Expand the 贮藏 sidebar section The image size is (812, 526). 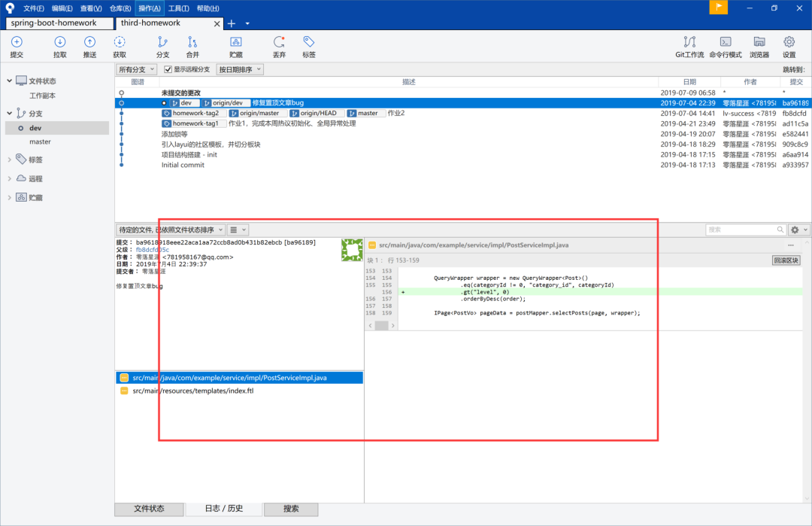(9, 197)
